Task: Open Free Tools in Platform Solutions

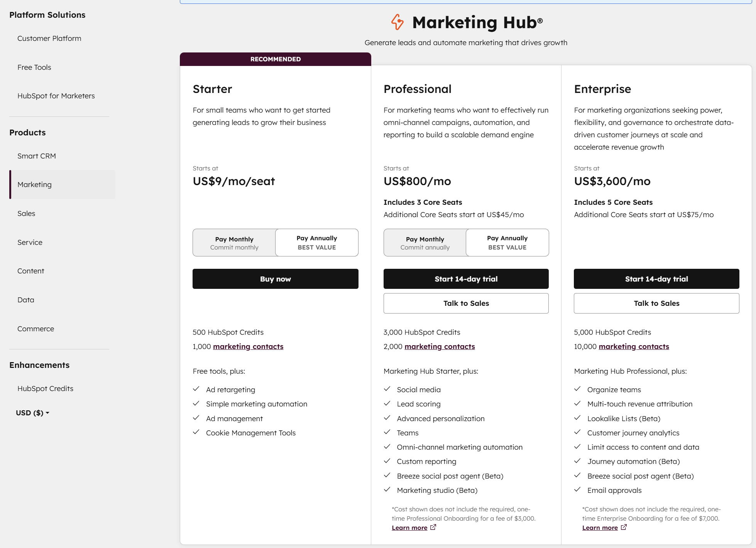Action: click(x=34, y=67)
